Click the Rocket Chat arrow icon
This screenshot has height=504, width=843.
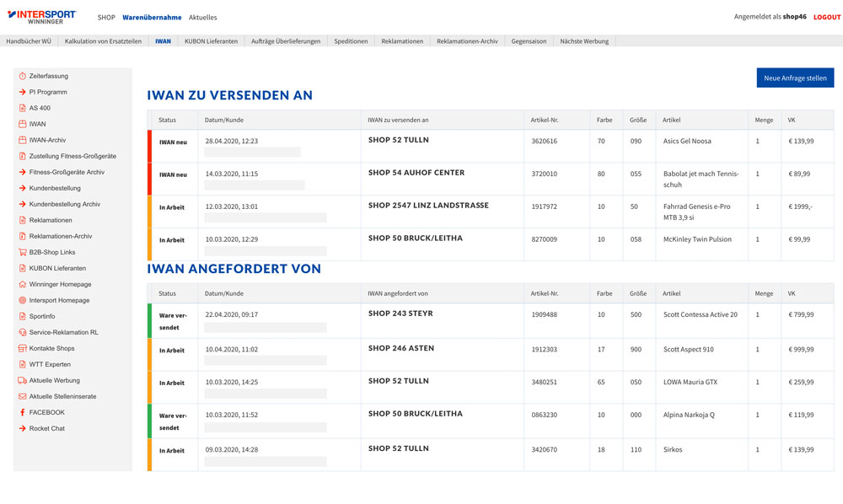(23, 429)
